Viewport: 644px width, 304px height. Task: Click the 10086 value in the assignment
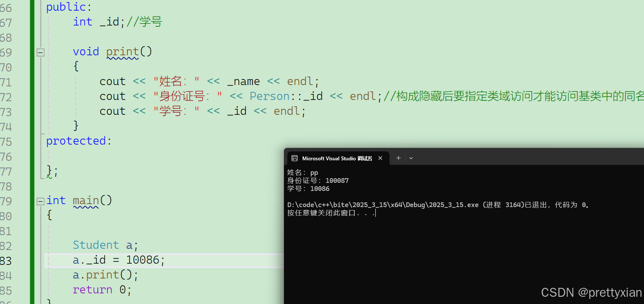click(142, 260)
